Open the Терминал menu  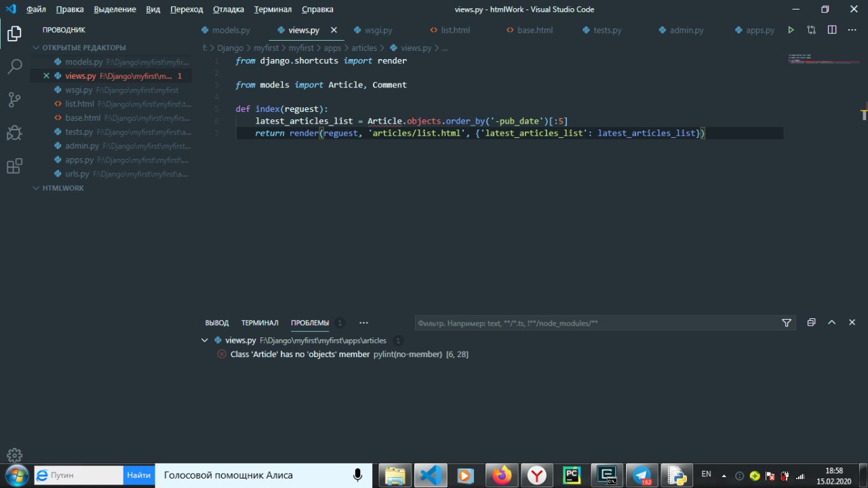coord(273,10)
